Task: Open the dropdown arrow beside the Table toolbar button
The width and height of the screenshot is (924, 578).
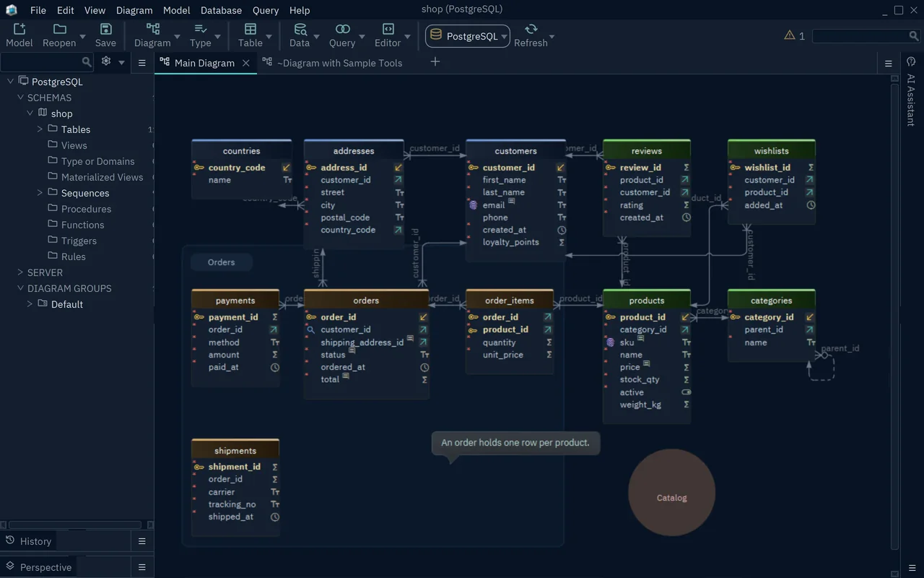Action: coord(269,36)
